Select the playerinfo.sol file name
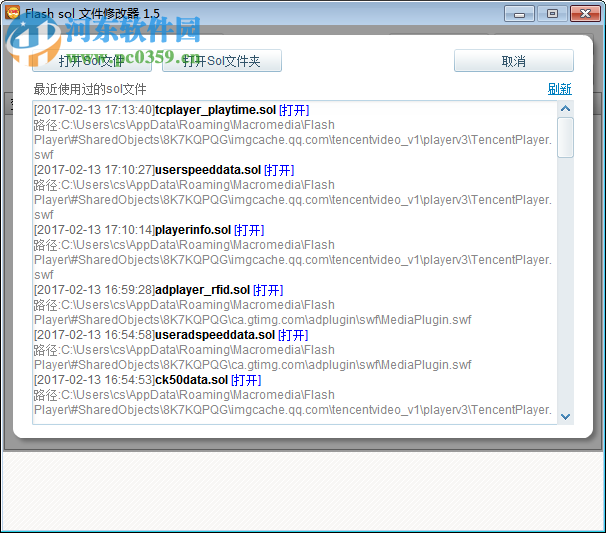The width and height of the screenshot is (606, 533). 193,230
